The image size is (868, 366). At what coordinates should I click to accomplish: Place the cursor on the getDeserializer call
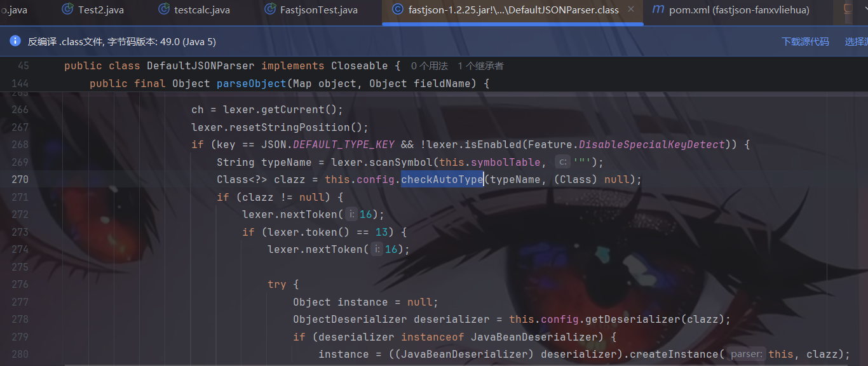point(641,320)
